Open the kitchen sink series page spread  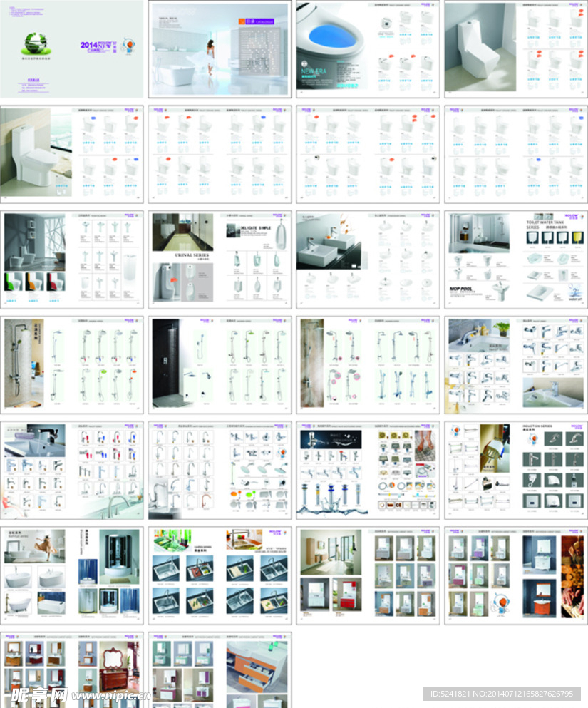tap(220, 575)
